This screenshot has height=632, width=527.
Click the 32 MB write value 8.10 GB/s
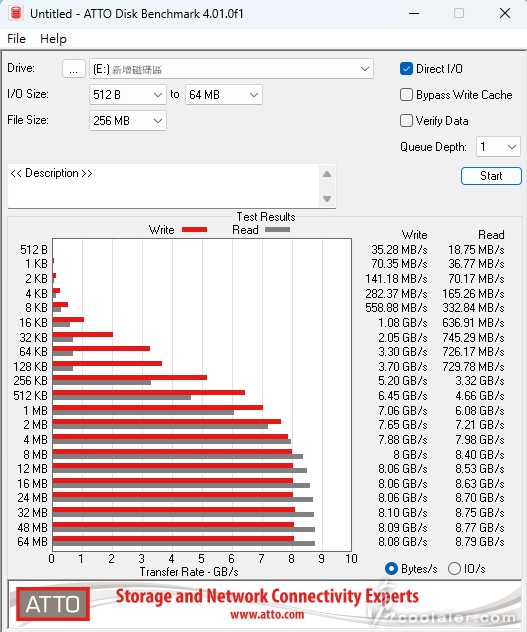(402, 513)
